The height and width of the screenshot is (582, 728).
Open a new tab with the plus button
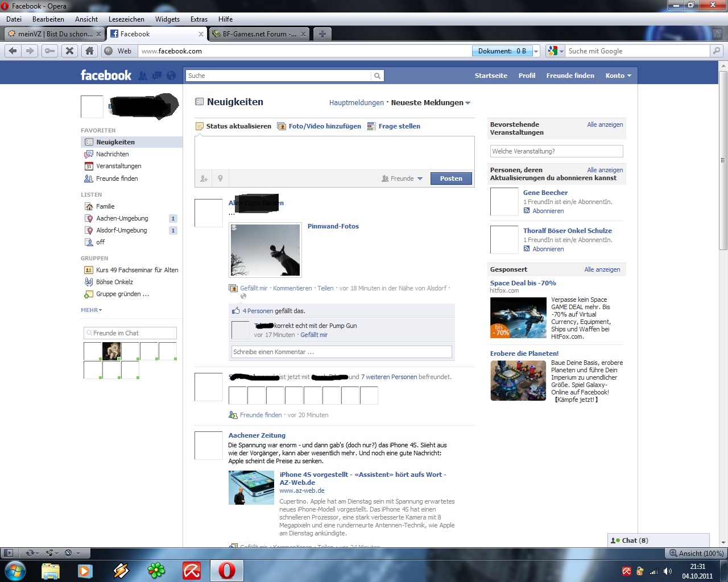click(x=322, y=34)
